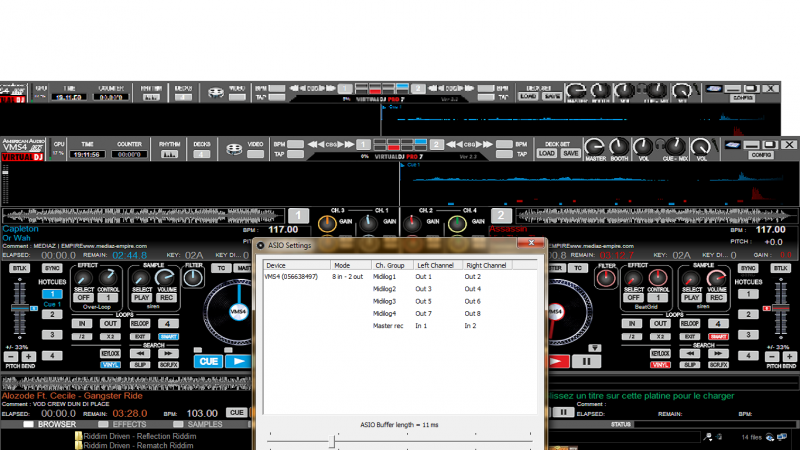
Task: Open the RHYTHM display selector
Action: coord(169,154)
